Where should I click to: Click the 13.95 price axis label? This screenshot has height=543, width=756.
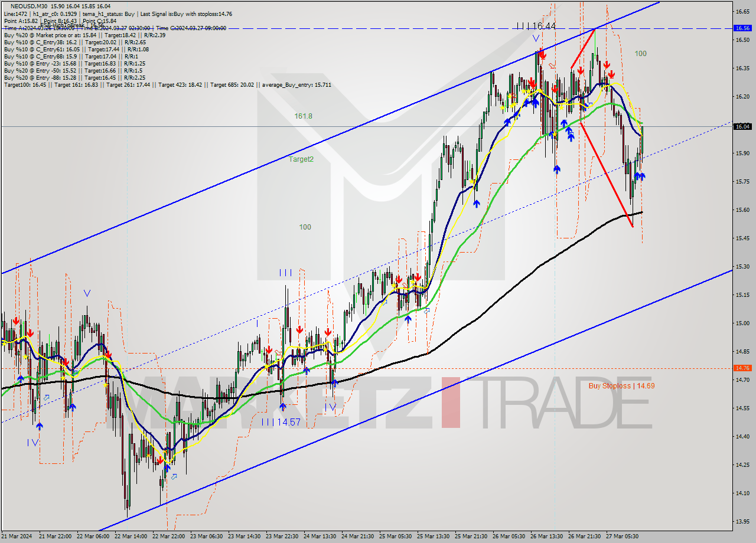tap(742, 521)
